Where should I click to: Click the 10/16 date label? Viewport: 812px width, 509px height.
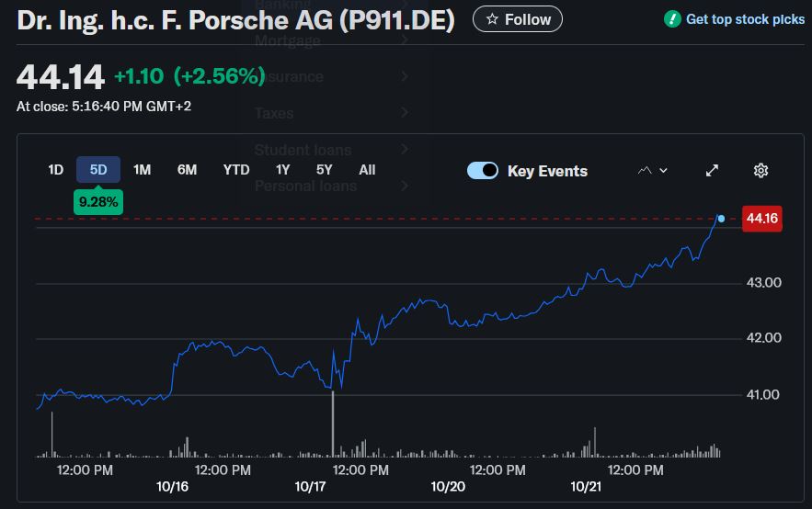(173, 487)
